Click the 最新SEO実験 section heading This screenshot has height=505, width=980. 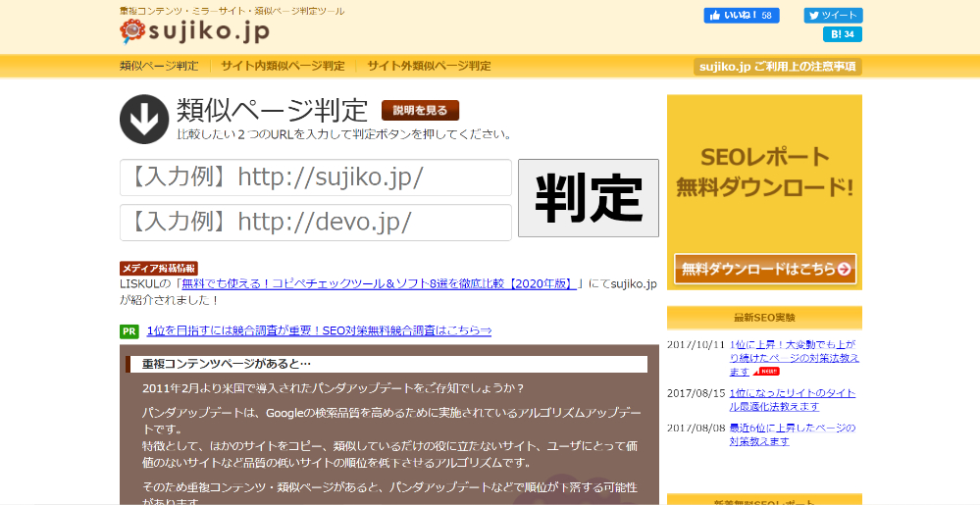click(764, 318)
